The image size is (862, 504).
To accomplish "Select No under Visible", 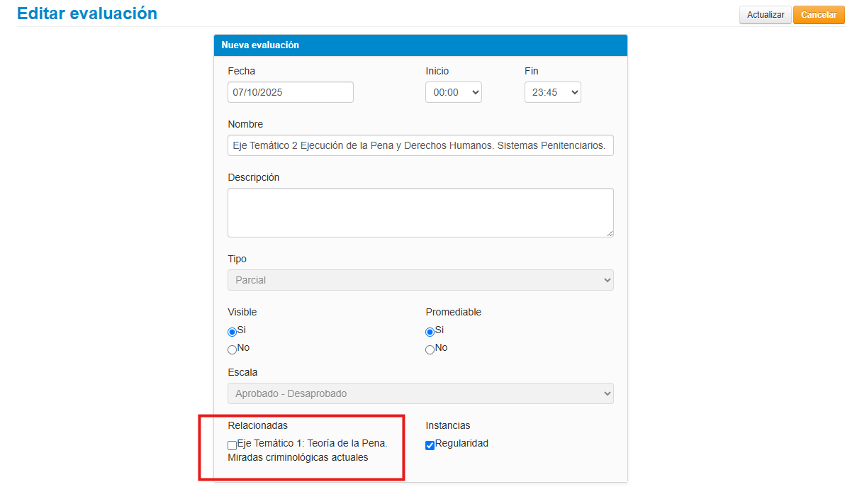I will pos(232,349).
